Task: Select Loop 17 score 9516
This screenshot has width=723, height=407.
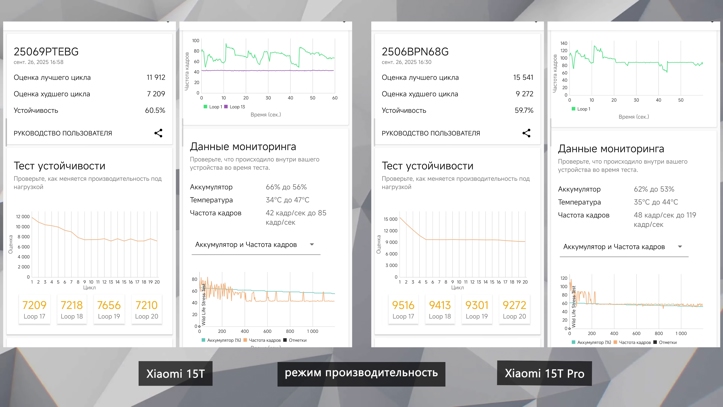Action: tap(403, 309)
